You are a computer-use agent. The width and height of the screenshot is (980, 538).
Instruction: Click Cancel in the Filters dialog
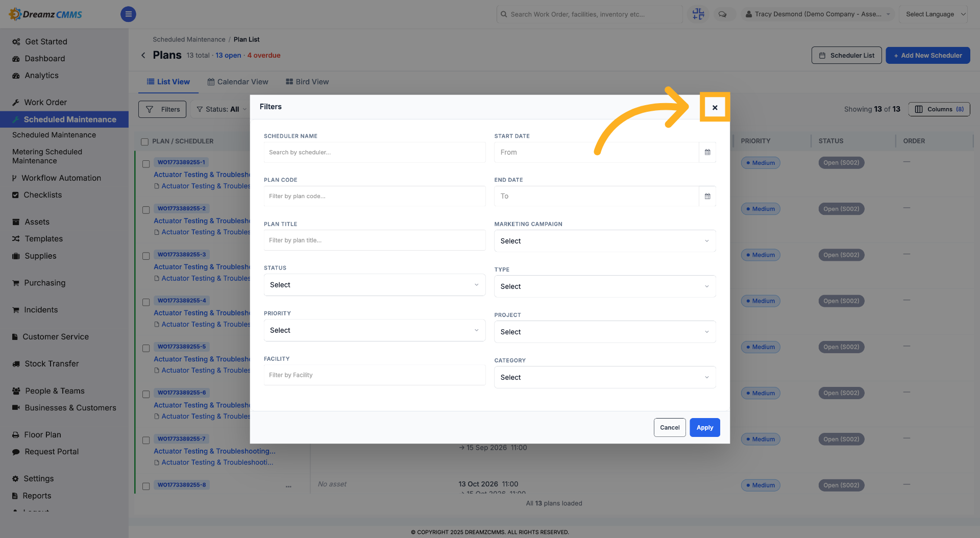tap(670, 428)
